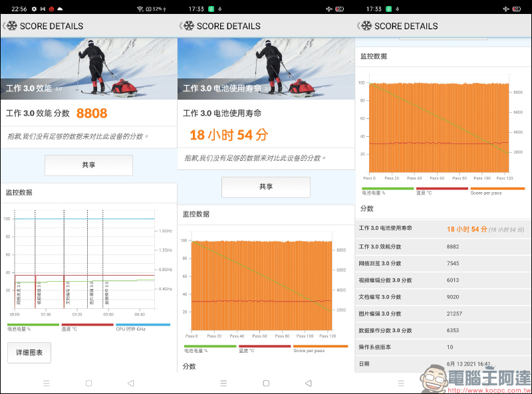532x394 pixels.
Task: Tap the snowflake back icon above the 分数 results list
Action: pos(365,26)
